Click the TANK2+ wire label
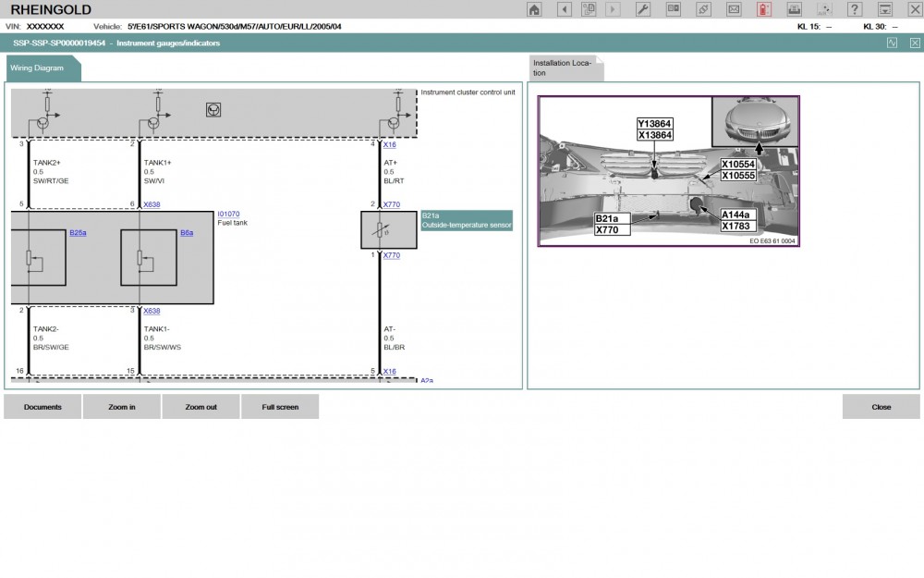 point(46,163)
